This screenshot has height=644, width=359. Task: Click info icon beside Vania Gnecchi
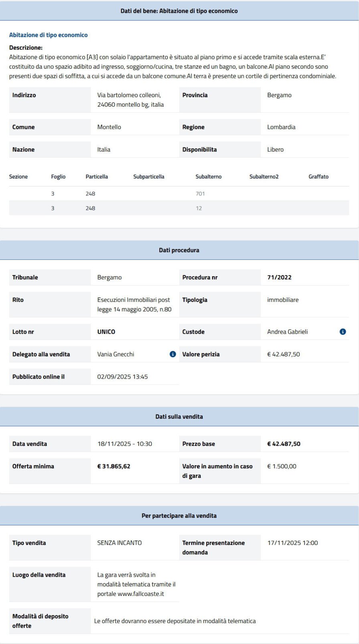click(x=172, y=354)
